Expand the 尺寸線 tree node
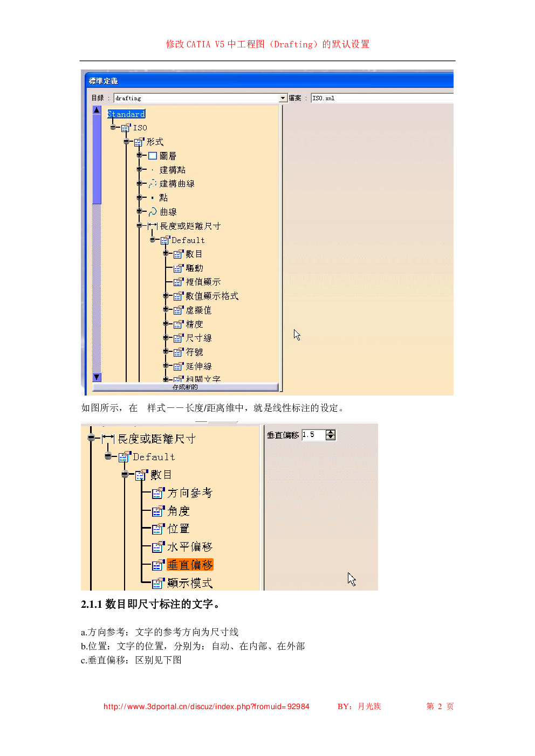Image resolution: width=535 pixels, height=756 pixels. click(166, 337)
